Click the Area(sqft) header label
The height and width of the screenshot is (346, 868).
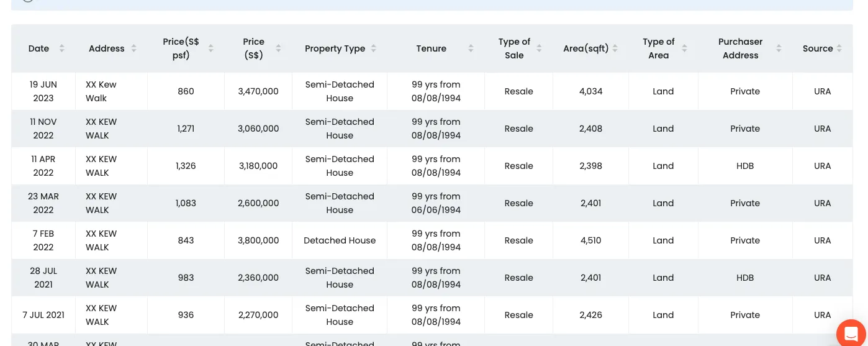(x=585, y=48)
